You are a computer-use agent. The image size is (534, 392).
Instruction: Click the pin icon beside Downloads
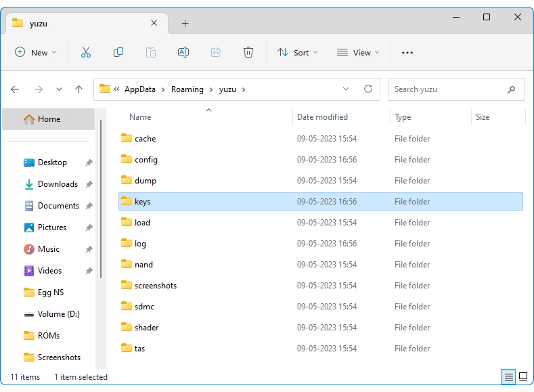(x=89, y=184)
